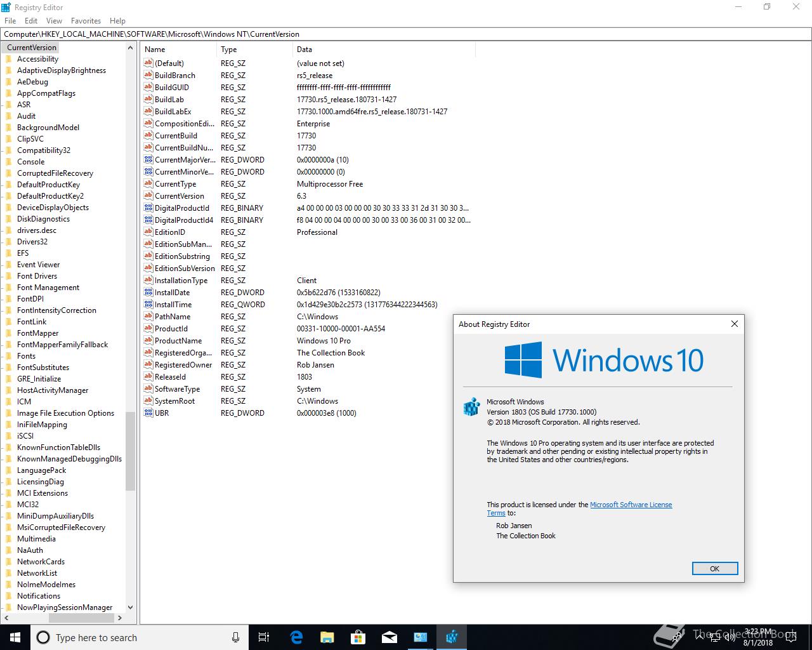Select the SystemRoot value name
812x650 pixels.
coord(174,401)
